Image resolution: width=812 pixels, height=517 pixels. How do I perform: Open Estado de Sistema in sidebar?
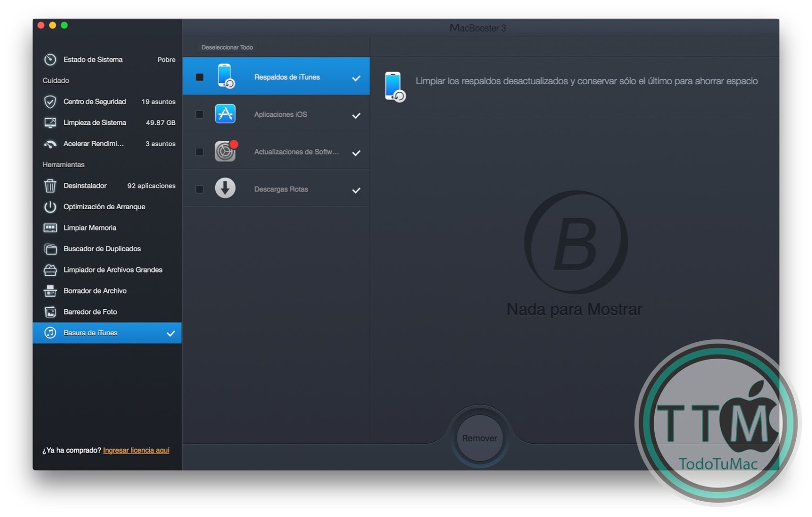(107, 59)
